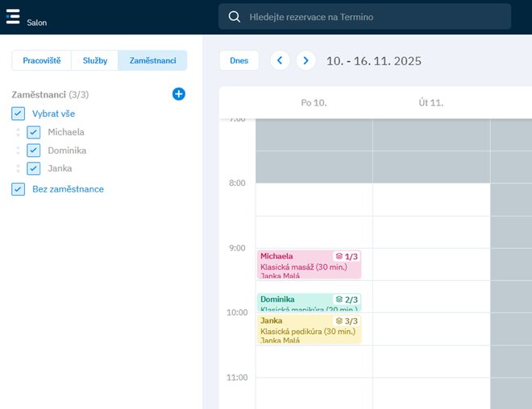Click the Termino Salon logo icon

[13, 17]
